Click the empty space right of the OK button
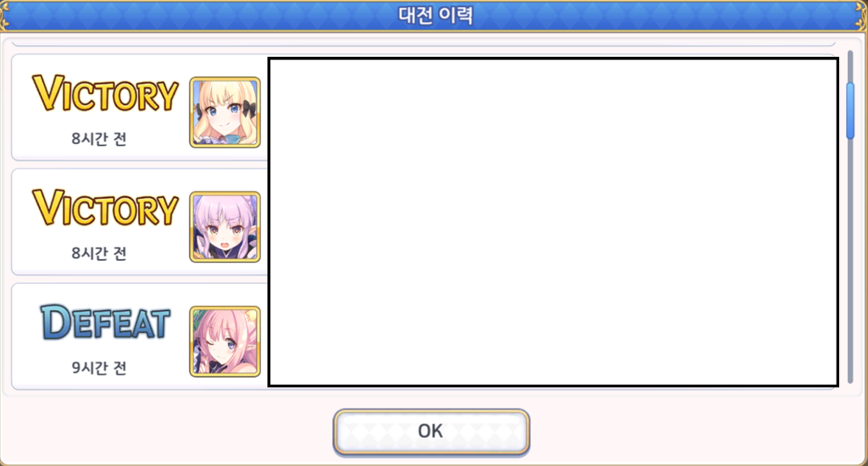The image size is (868, 466). pyautogui.click(x=698, y=432)
